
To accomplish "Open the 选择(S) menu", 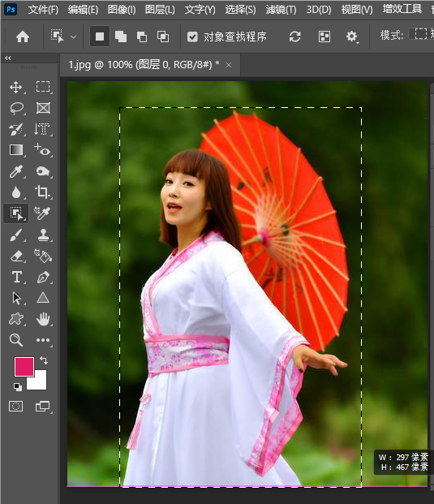I will coord(240,10).
